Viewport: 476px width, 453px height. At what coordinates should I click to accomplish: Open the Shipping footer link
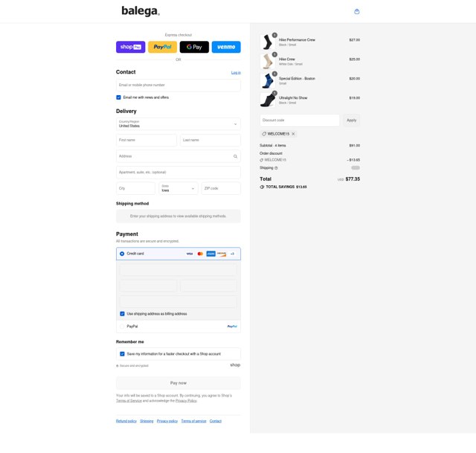click(147, 421)
